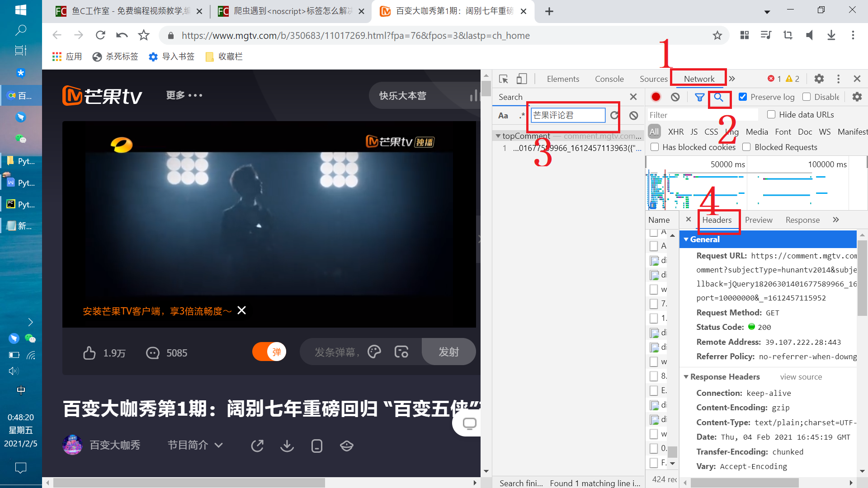Click the crop/screenshot icon in browser toolbar

tap(788, 35)
